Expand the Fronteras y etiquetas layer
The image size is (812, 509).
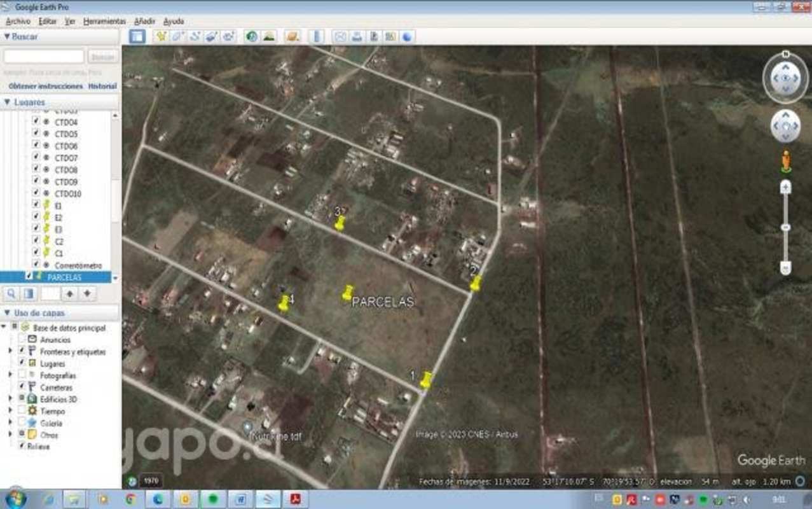[10, 351]
